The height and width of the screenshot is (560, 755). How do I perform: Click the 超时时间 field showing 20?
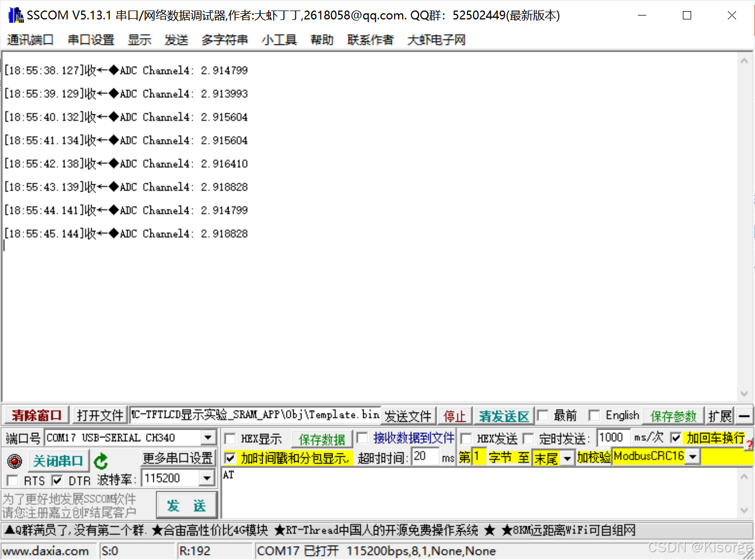tap(425, 457)
